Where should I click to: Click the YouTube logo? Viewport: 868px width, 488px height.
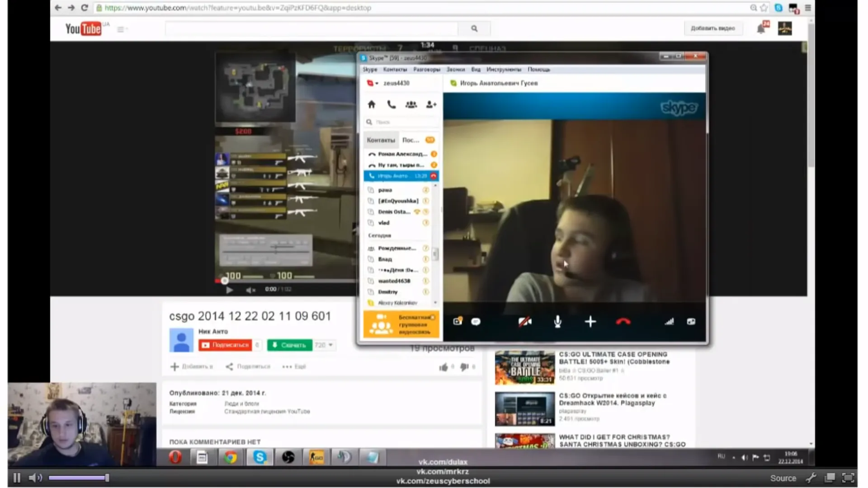(84, 29)
